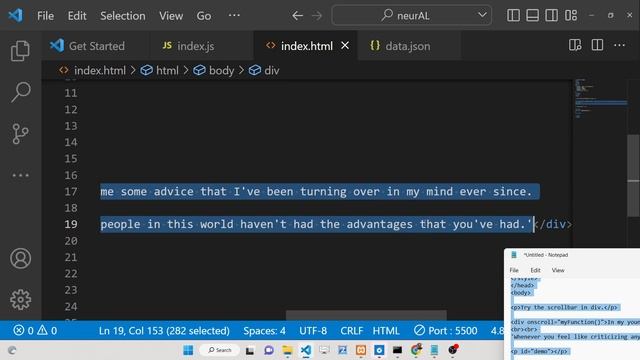Click the closing </div> tag on line 19

coord(554,224)
